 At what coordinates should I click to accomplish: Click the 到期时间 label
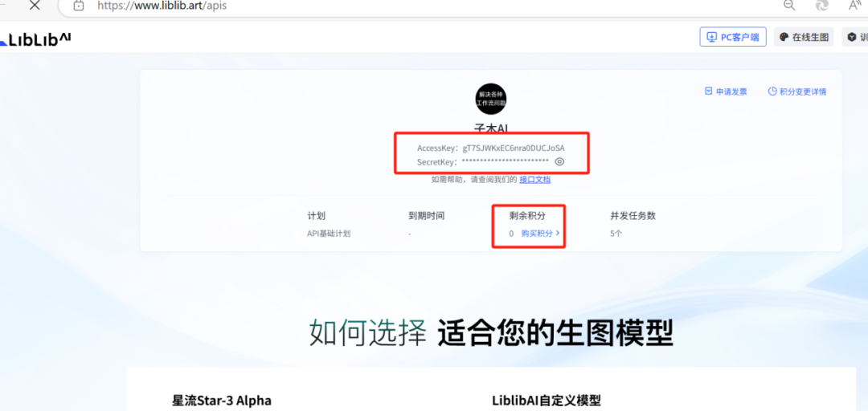[x=426, y=216]
